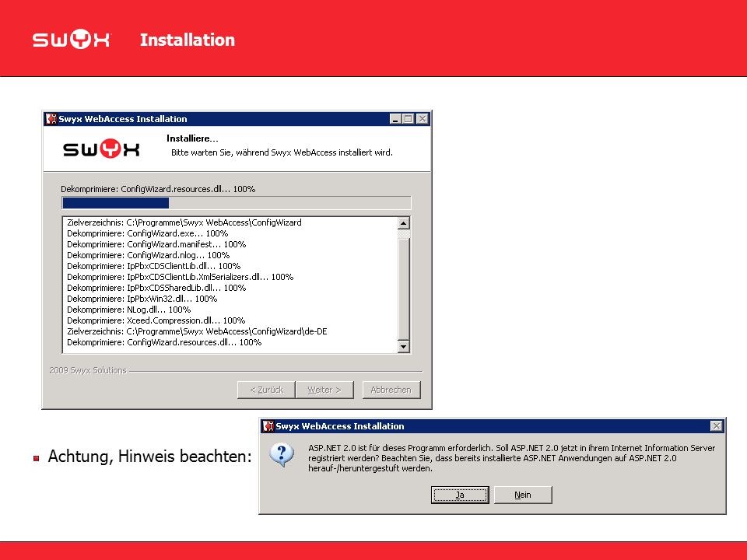Click the install log scroll up arrow

tap(404, 223)
